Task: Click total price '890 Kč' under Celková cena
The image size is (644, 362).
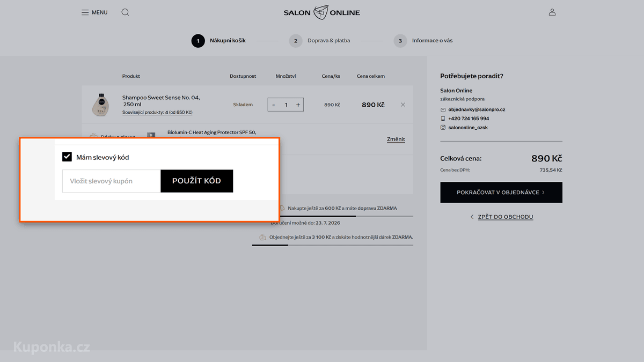Action: (547, 159)
